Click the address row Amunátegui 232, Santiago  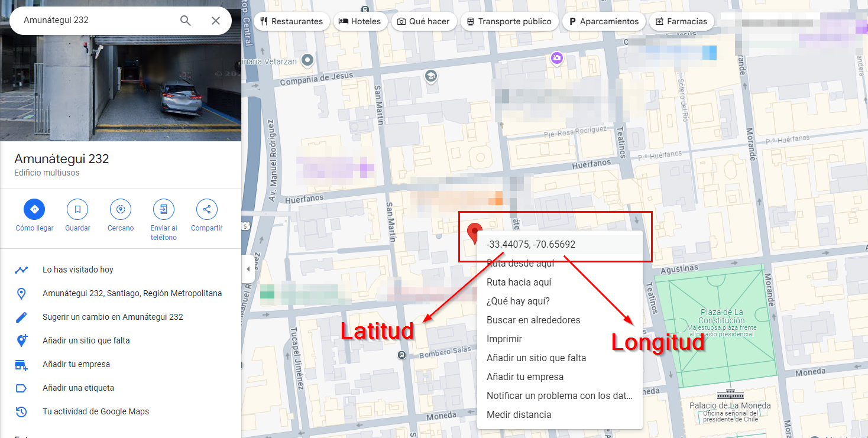point(121,293)
